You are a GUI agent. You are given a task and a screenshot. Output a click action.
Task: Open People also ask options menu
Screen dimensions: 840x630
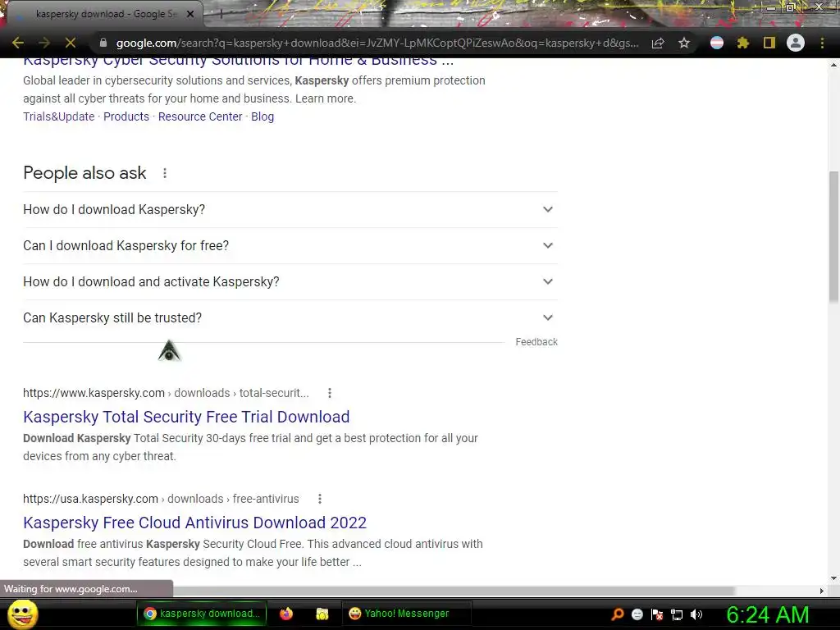click(x=165, y=173)
